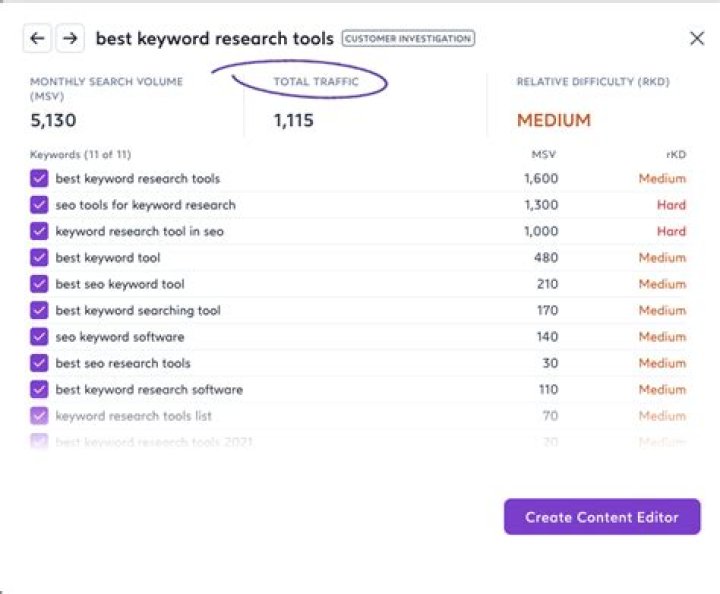Close the keyword details dialog
The image size is (720, 594).
click(x=697, y=39)
